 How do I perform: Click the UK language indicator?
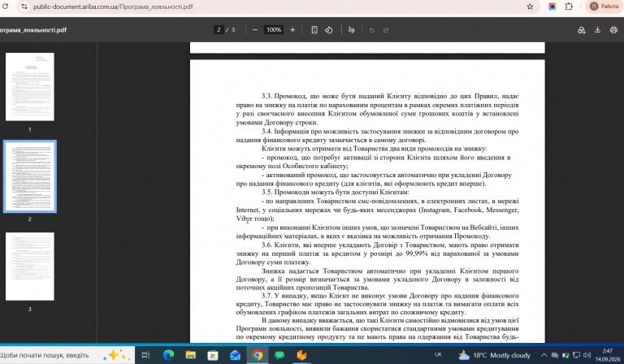[x=438, y=355]
